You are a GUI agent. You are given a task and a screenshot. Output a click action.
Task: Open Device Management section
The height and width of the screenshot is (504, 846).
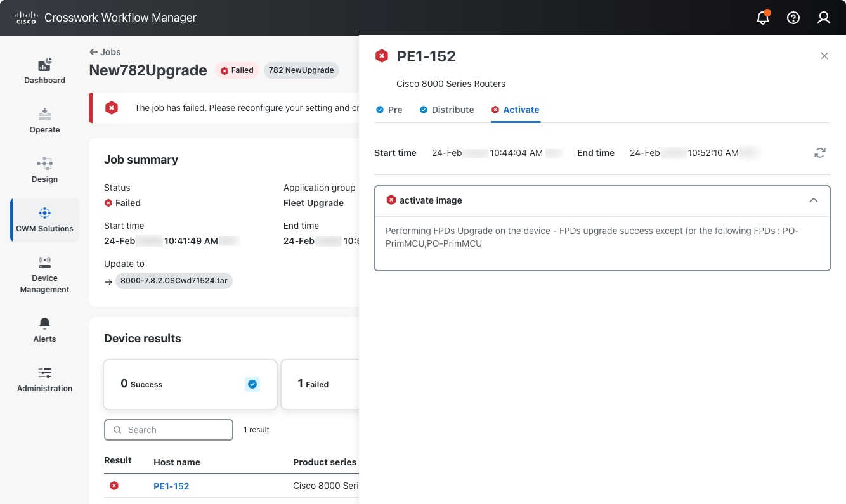point(44,275)
